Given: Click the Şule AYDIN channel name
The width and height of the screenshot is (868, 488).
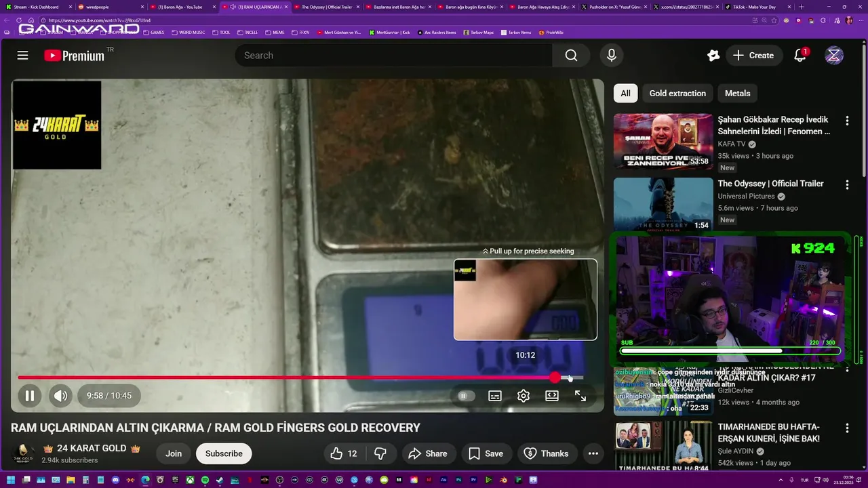Looking at the screenshot, I should (736, 451).
